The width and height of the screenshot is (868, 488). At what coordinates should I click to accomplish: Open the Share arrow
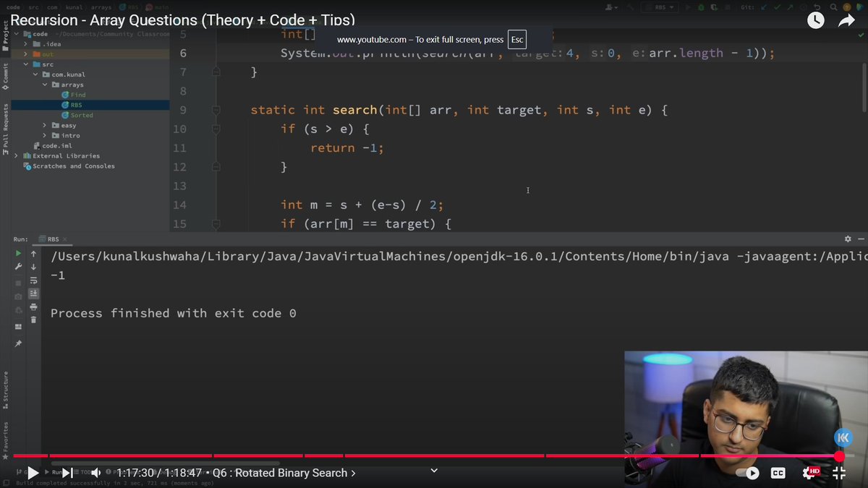click(x=846, y=21)
